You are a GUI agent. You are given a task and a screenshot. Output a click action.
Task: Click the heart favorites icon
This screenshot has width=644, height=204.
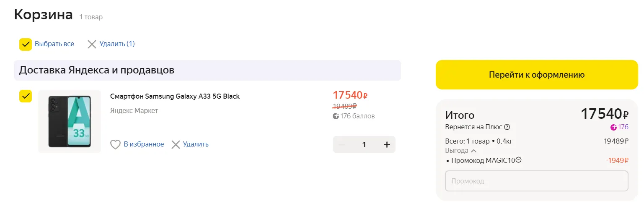pos(115,144)
